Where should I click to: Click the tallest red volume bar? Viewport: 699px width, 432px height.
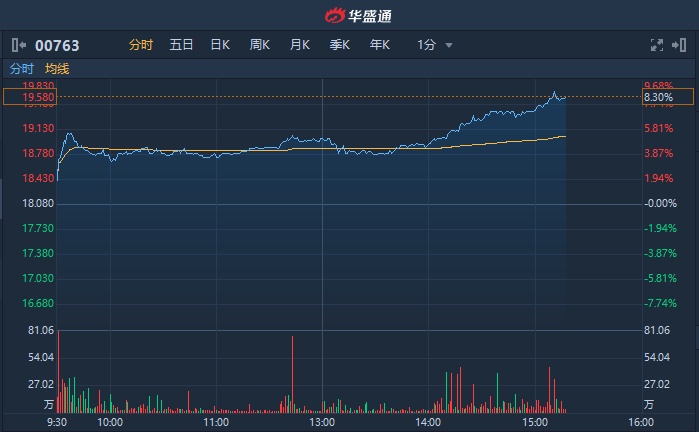point(293,374)
